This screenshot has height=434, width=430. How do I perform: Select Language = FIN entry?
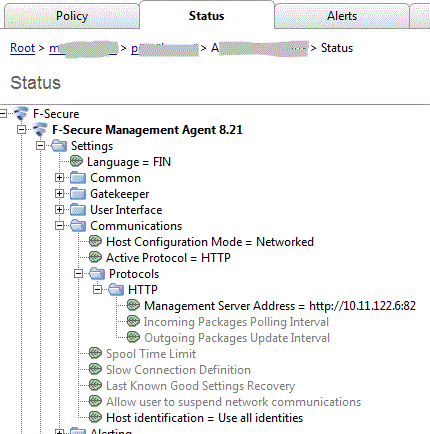click(x=129, y=162)
